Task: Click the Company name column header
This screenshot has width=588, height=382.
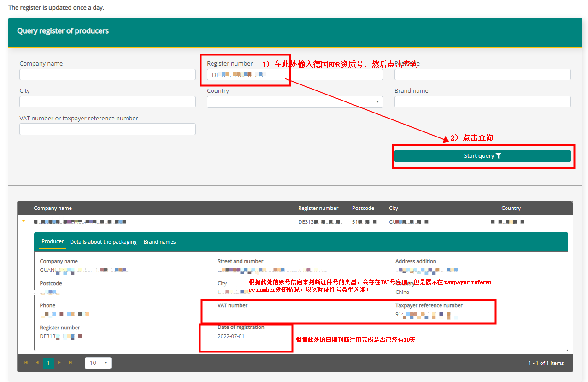Action: [x=53, y=208]
